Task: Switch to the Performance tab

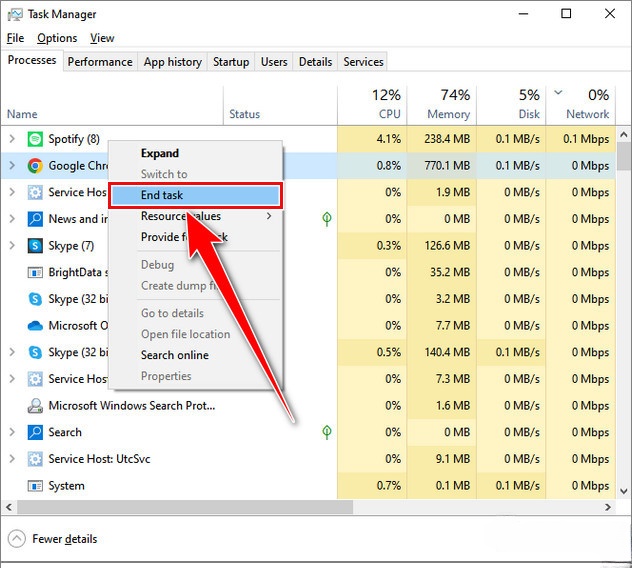Action: click(x=100, y=62)
